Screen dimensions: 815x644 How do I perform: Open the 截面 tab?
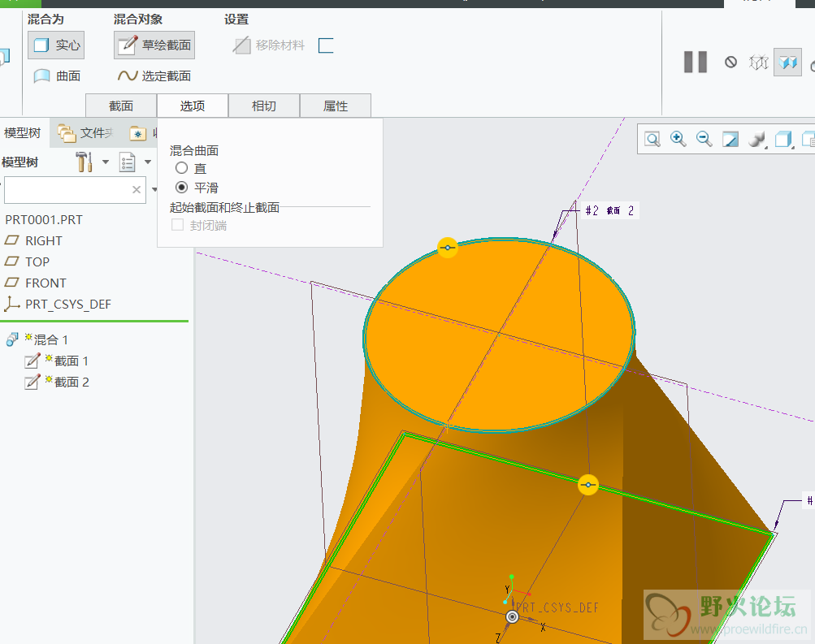tap(121, 106)
